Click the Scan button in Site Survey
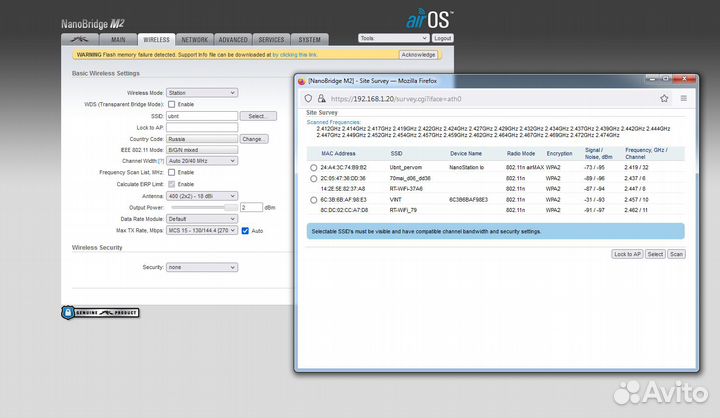 [676, 254]
